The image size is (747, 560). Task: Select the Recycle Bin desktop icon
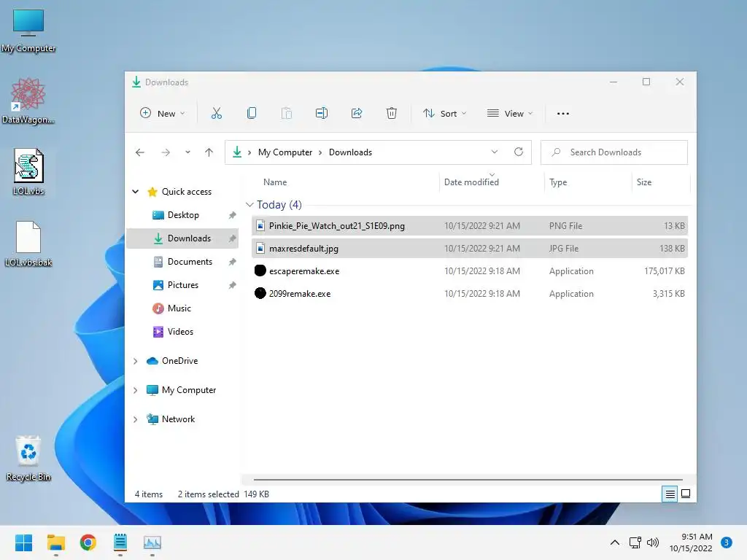tap(28, 459)
